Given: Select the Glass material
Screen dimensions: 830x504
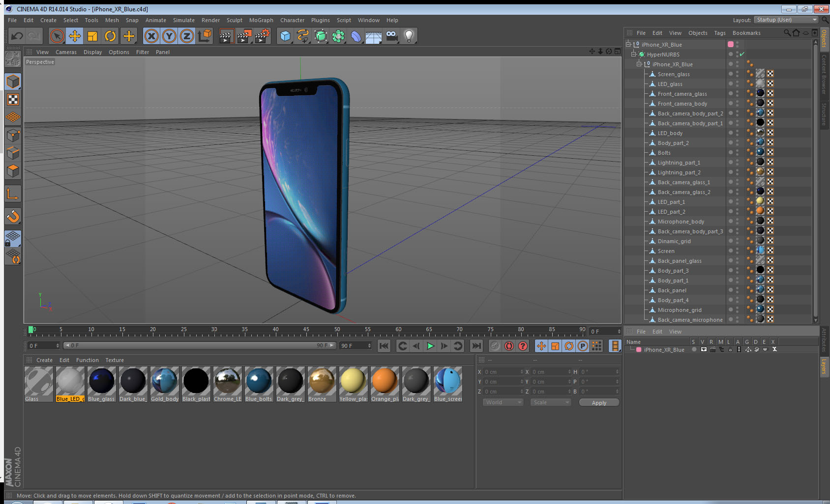Looking at the screenshot, I should coord(39,384).
